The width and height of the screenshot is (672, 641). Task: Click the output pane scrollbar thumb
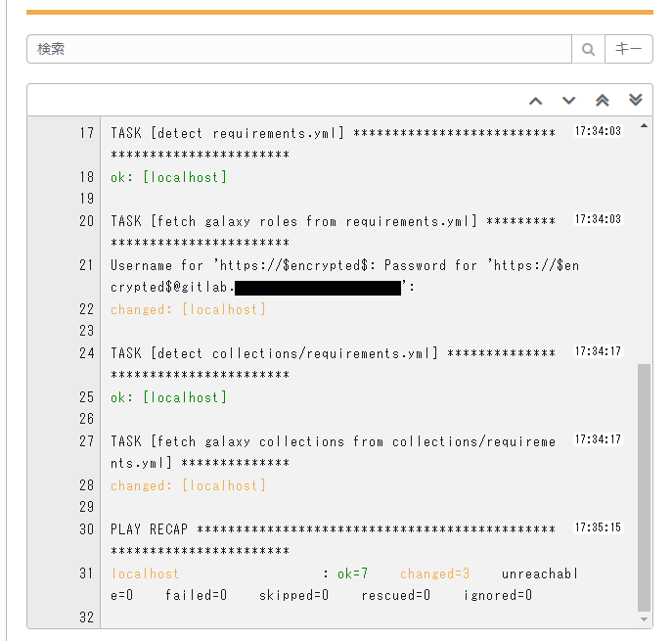pos(644,487)
